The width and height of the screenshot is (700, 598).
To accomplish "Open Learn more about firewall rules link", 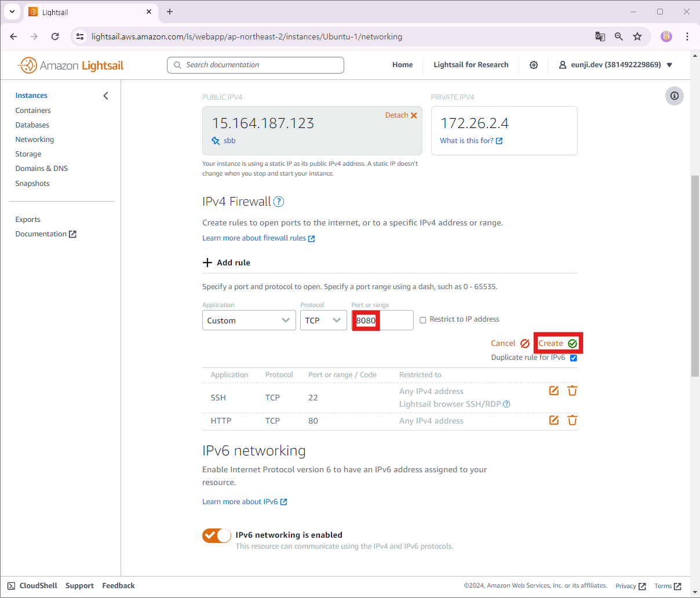I will [x=258, y=238].
